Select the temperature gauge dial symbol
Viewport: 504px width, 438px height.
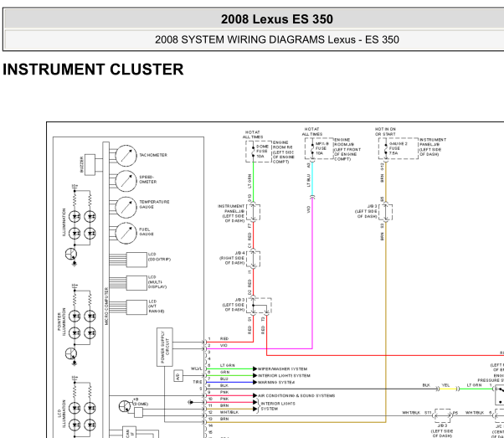click(x=126, y=207)
